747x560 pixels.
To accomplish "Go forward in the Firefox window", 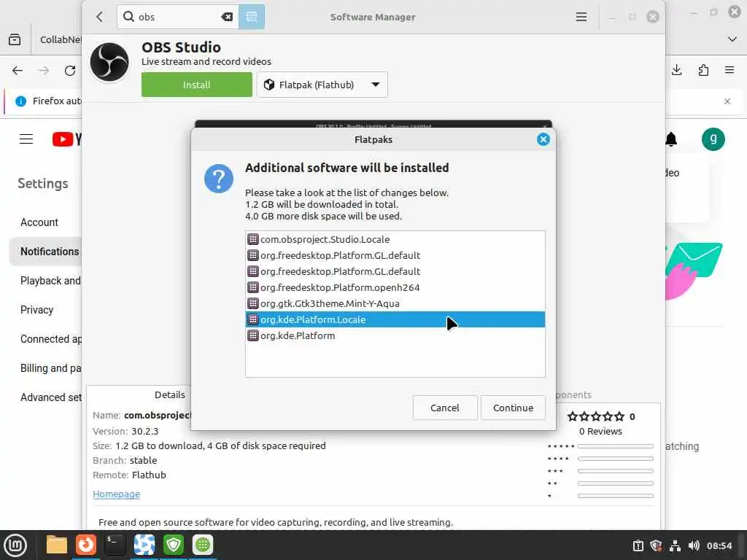I will click(x=44, y=71).
